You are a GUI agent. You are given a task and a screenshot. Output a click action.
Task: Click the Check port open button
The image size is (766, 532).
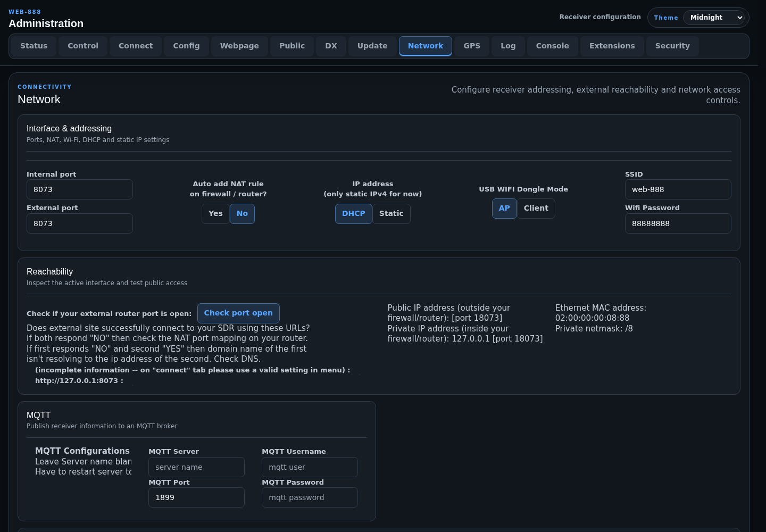238,313
